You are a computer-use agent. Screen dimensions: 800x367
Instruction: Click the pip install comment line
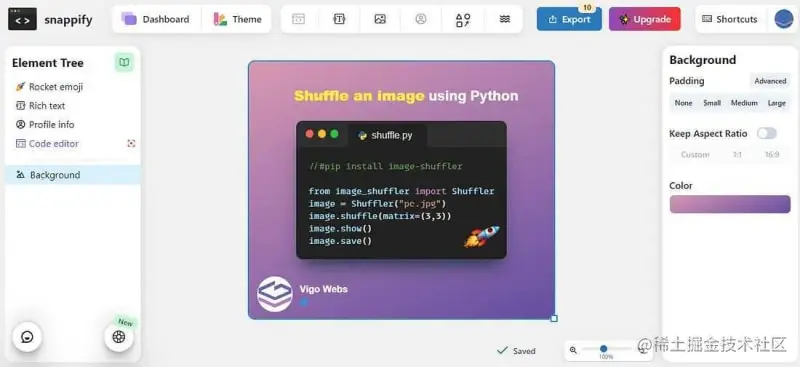coord(386,166)
